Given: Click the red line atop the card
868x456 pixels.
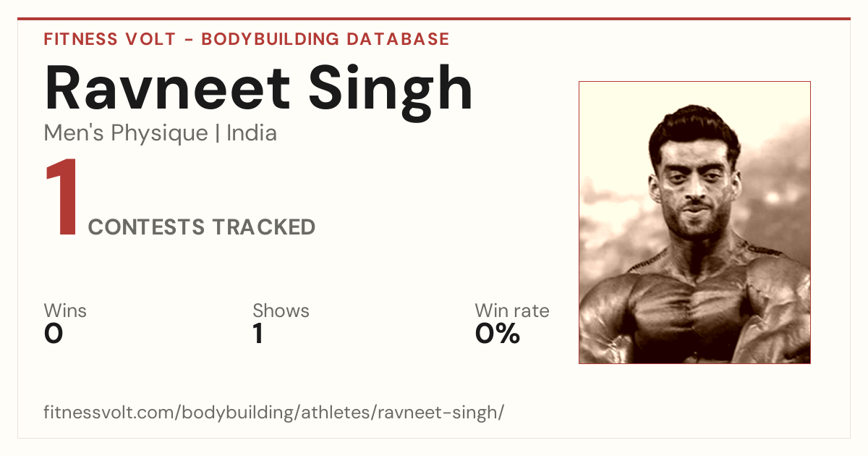Looking at the screenshot, I should click(x=434, y=19).
